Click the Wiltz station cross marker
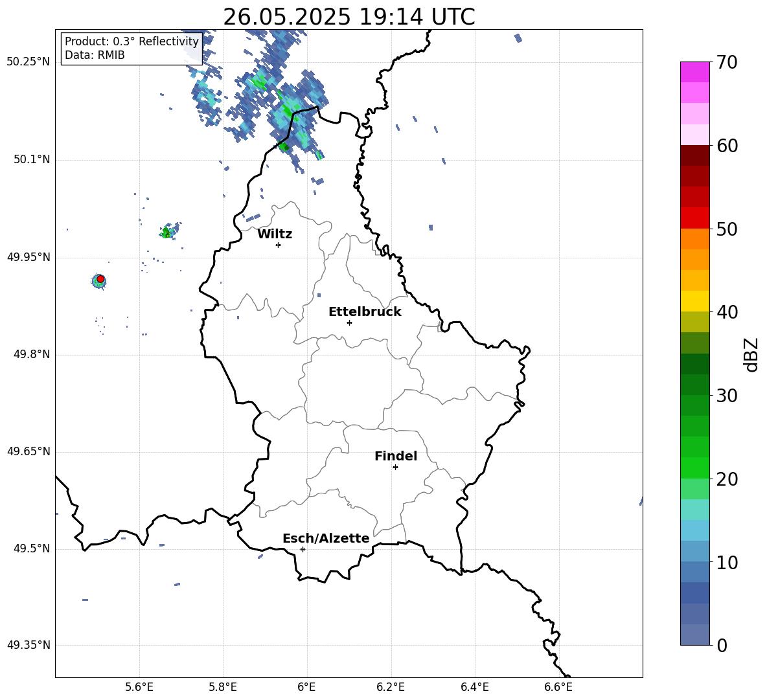Screen dimensions: 767x700 point(278,245)
